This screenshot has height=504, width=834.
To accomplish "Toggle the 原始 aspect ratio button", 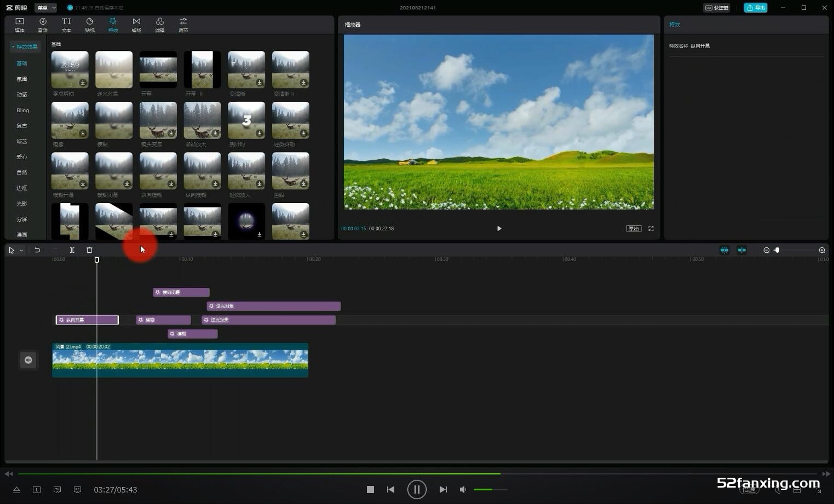I will [634, 228].
